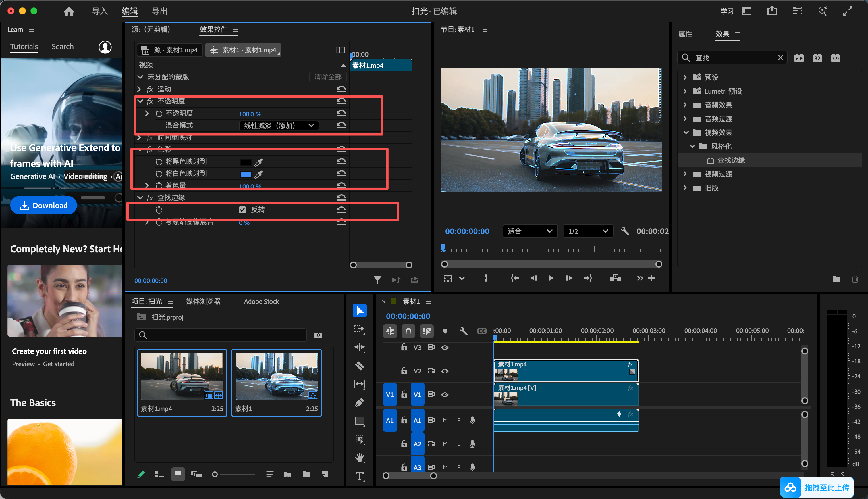This screenshot has height=499, width=868.
Task: Mute the A1 audio track
Action: tap(445, 420)
